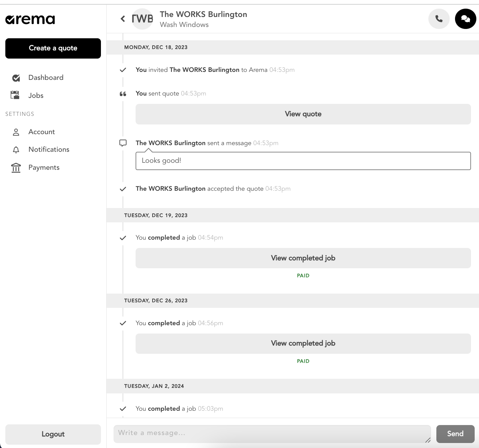Open Notifications settings
Viewport: 479px width, 448px height.
49,149
